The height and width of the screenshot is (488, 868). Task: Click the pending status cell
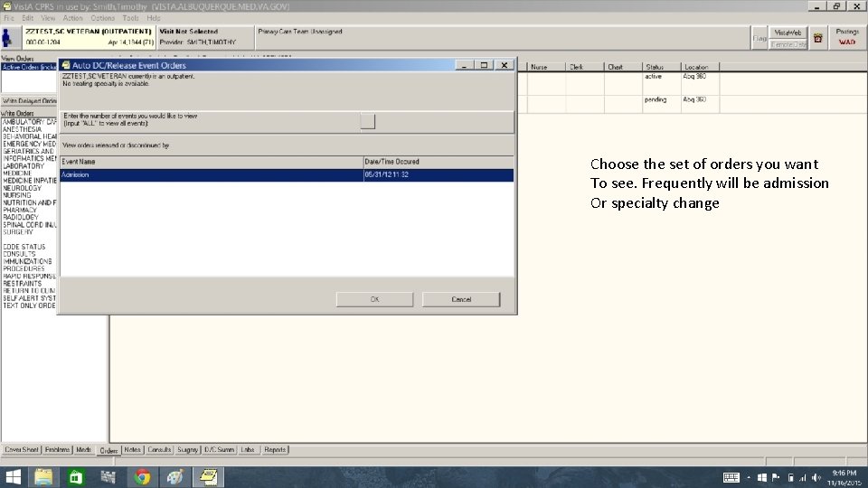(656, 99)
